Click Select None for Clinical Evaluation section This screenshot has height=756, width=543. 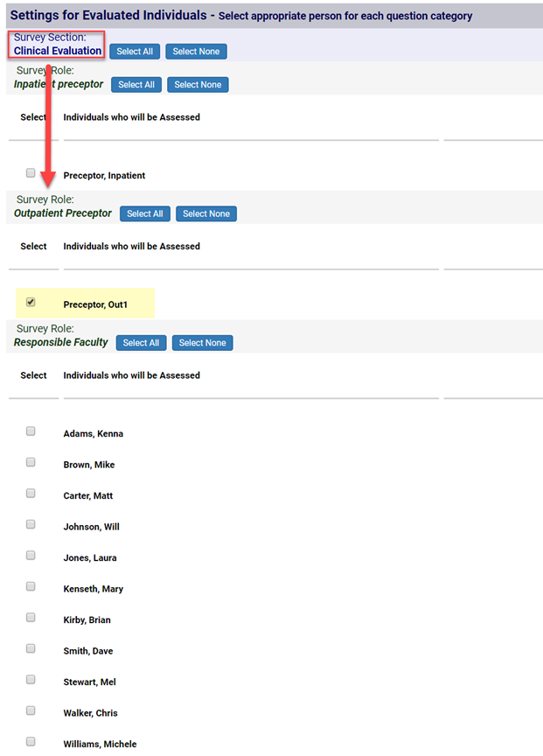pyautogui.click(x=196, y=52)
